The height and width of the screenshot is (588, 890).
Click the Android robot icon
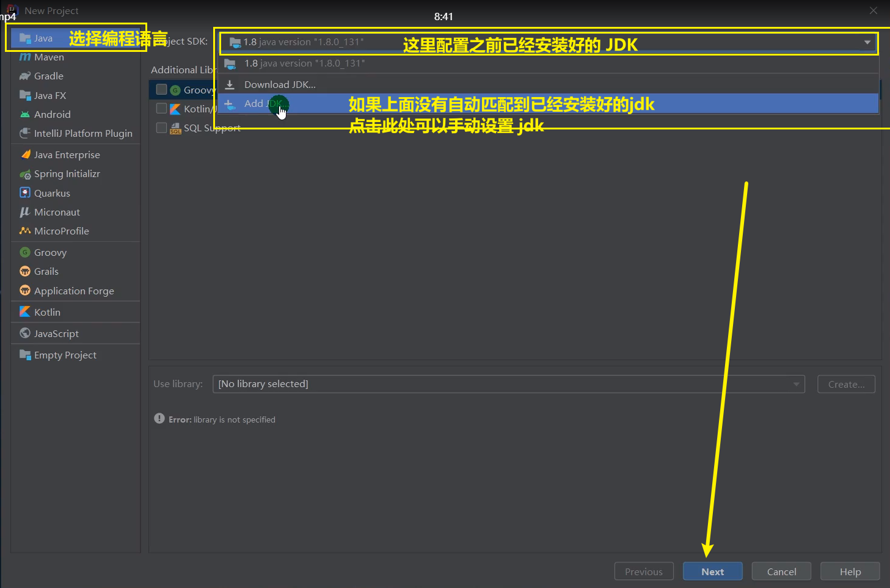25,114
